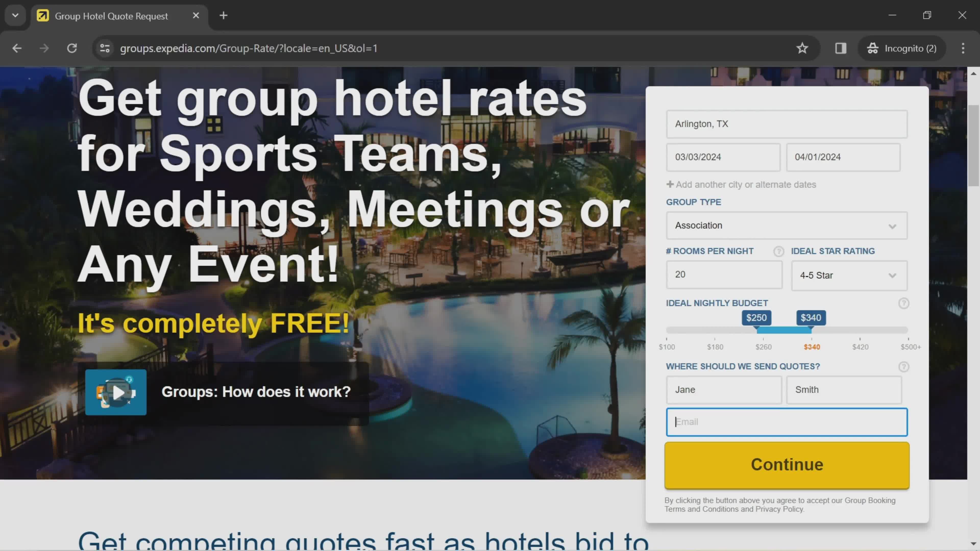The height and width of the screenshot is (551, 980).
Task: Click the scrollbar down arrow
Action: [x=974, y=544]
